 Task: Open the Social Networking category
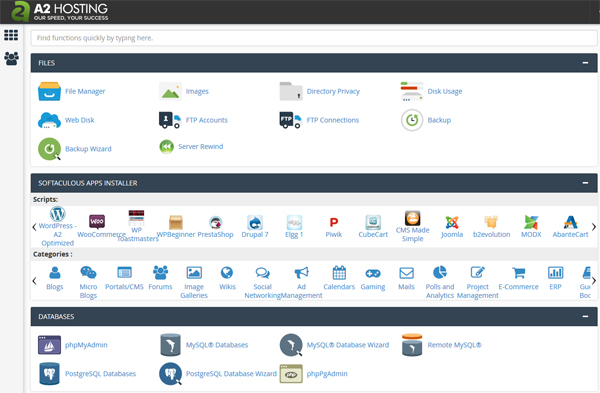coord(262,282)
